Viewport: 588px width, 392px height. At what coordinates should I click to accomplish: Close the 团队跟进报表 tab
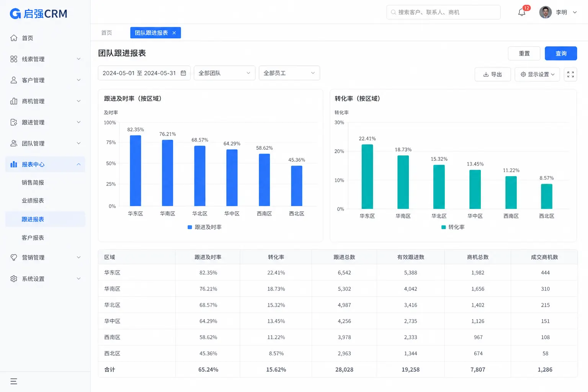[174, 33]
